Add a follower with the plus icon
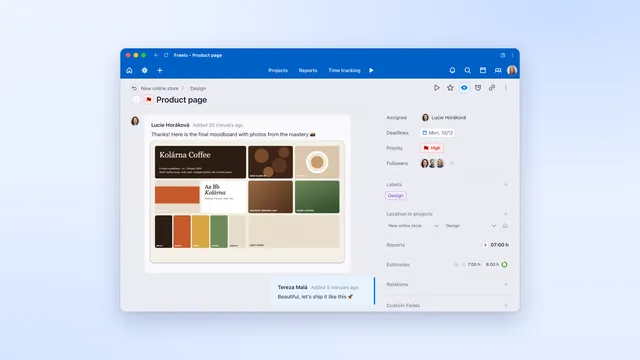 click(x=451, y=163)
